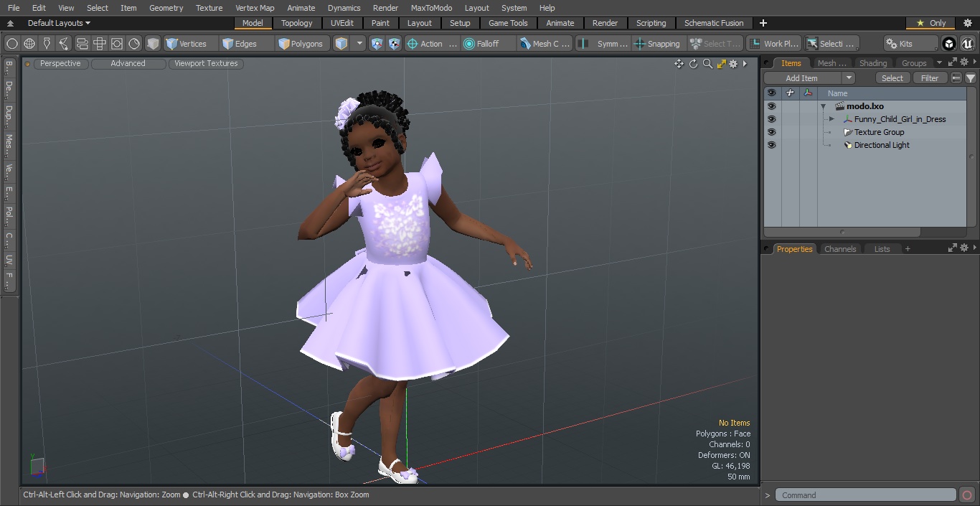Click the Only star button
The width and height of the screenshot is (980, 506).
point(930,23)
